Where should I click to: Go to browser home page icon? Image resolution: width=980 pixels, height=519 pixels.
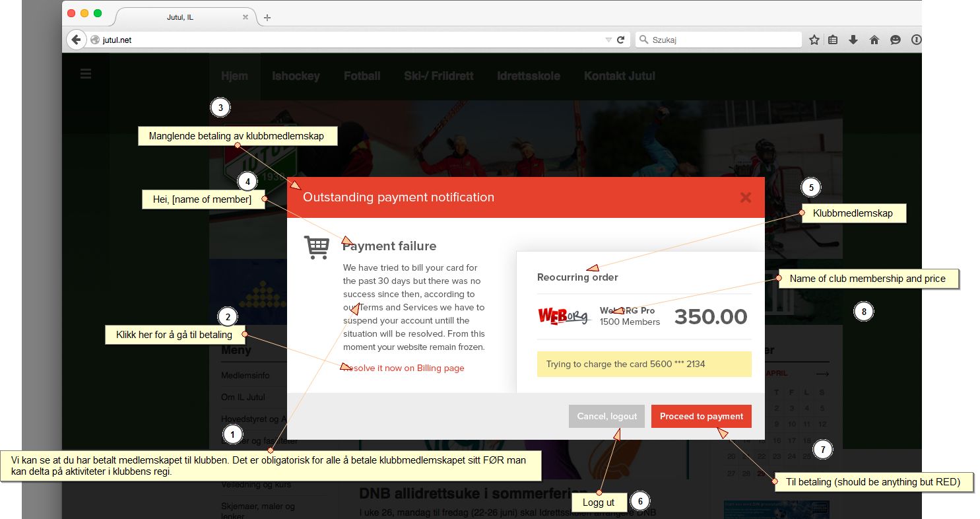pos(874,40)
